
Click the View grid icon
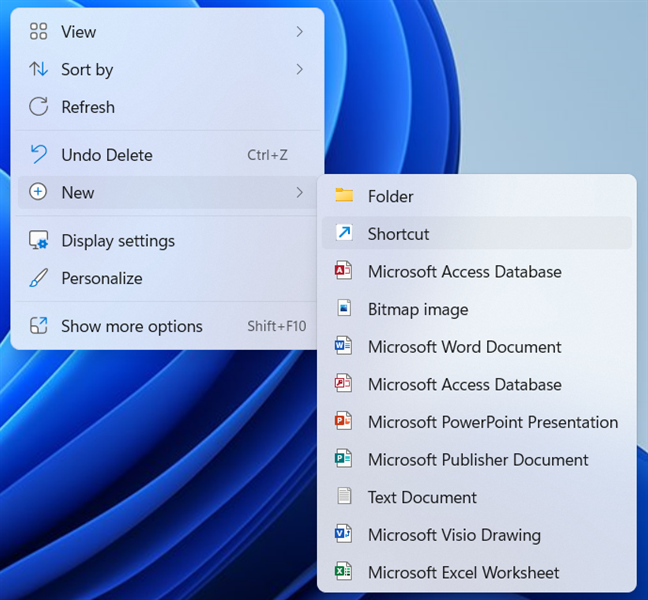point(38,31)
